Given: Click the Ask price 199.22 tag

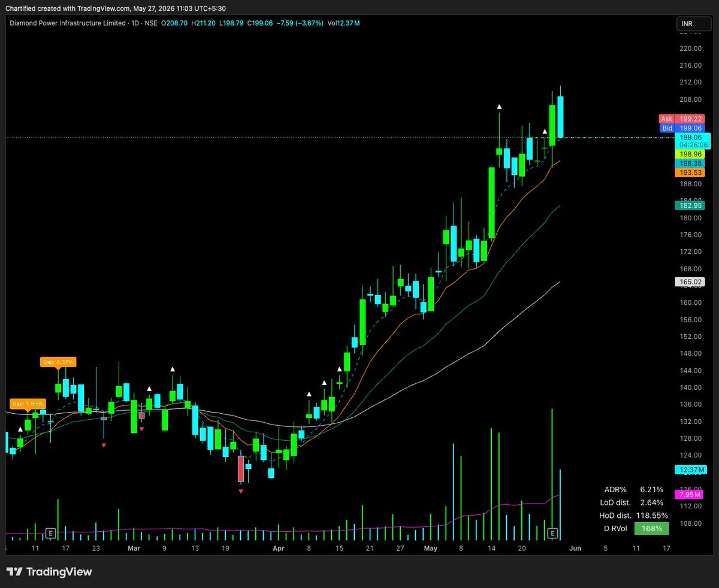Looking at the screenshot, I should pos(691,119).
